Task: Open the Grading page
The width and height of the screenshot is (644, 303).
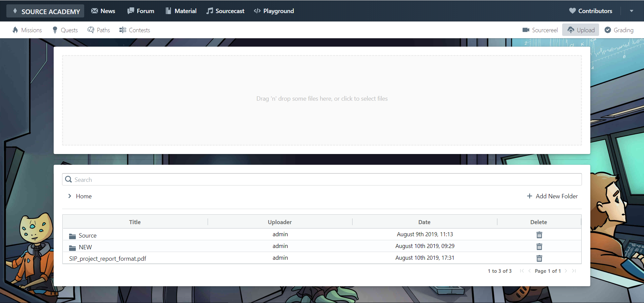Action: pyautogui.click(x=619, y=30)
